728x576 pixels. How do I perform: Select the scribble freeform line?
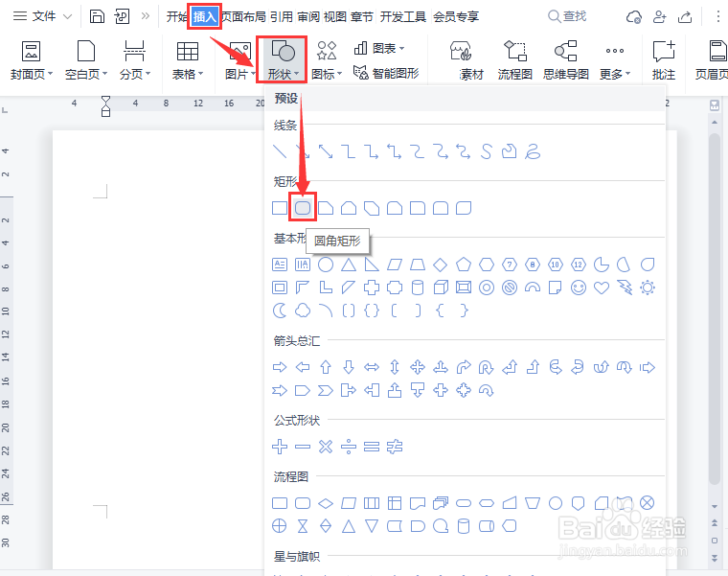(x=532, y=151)
